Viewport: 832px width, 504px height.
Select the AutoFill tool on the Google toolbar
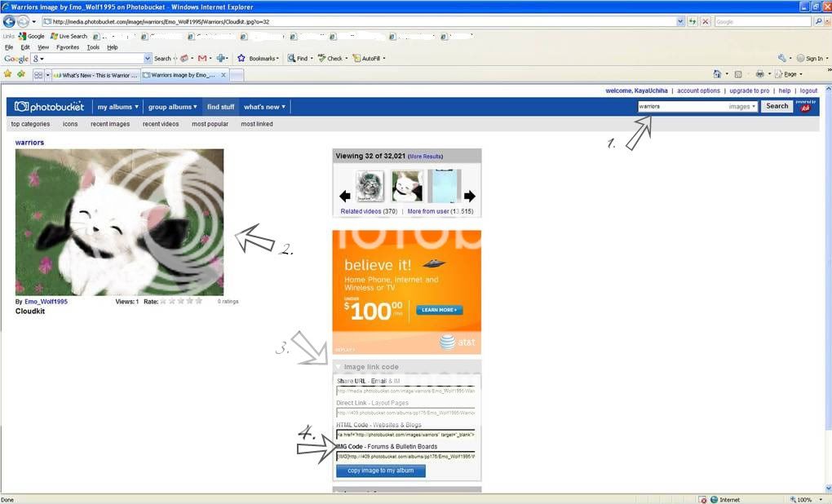click(369, 58)
